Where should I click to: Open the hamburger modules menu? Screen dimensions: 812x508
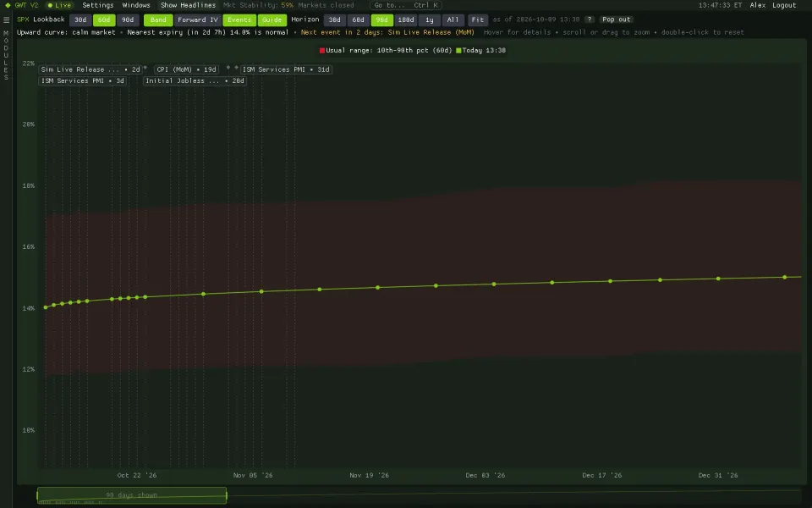pyautogui.click(x=6, y=19)
